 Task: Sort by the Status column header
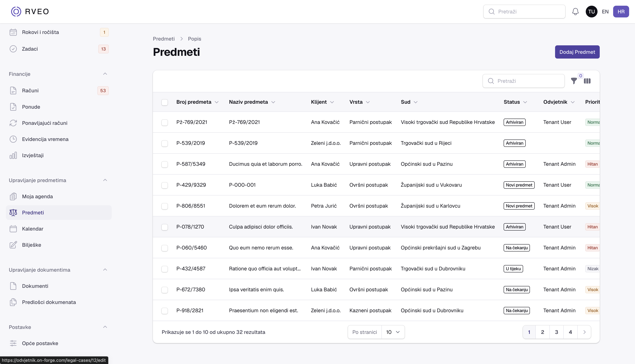(515, 102)
